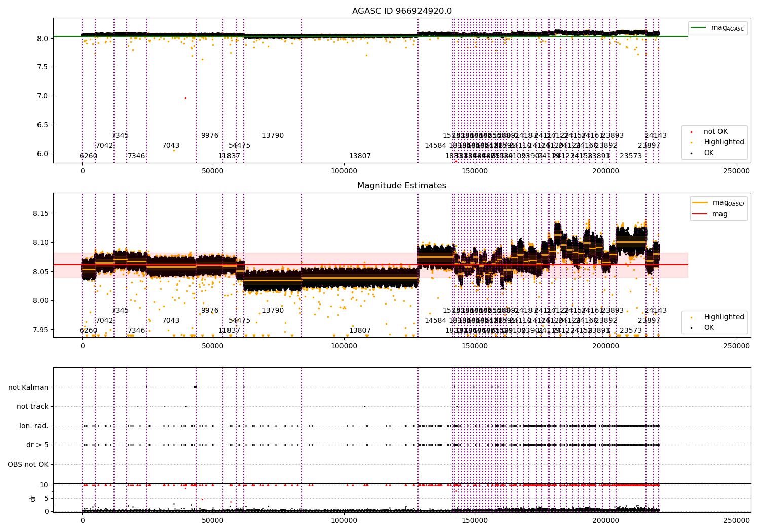
Task: Click obsid label '23573' in top plot
Action: coord(631,156)
